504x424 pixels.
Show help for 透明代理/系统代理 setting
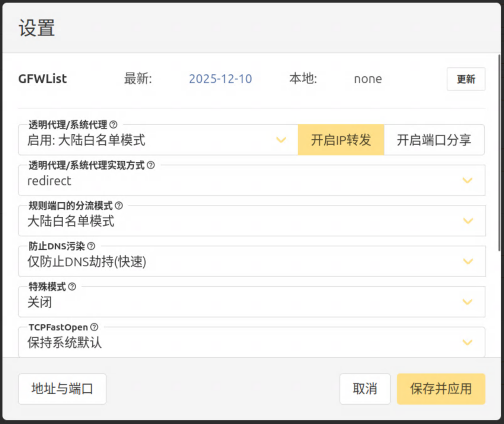coord(114,125)
